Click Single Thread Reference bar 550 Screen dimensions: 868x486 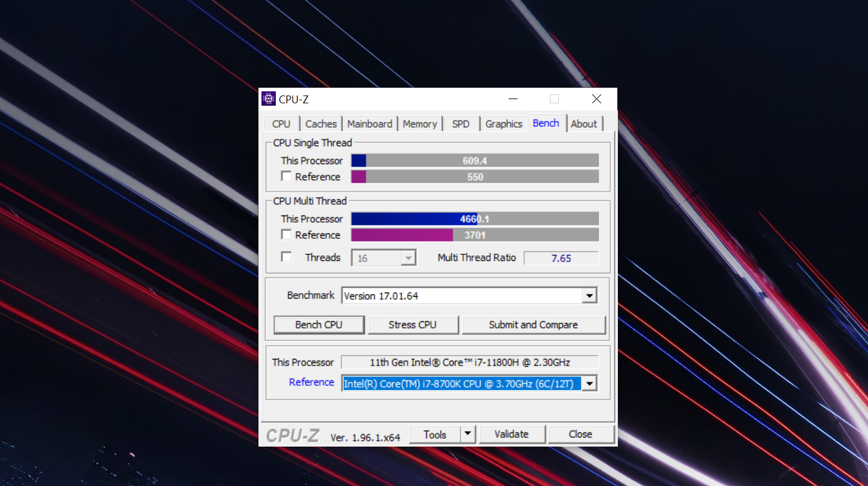(x=475, y=177)
